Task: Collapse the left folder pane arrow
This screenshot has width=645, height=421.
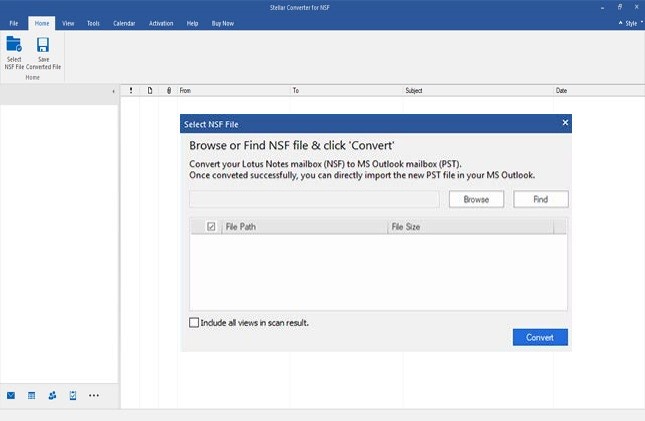Action: 114,91
